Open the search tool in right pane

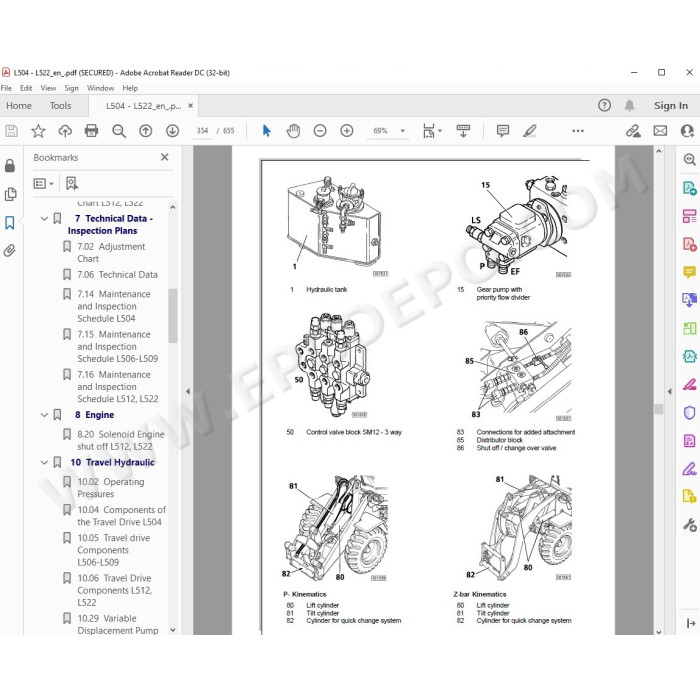click(689, 159)
